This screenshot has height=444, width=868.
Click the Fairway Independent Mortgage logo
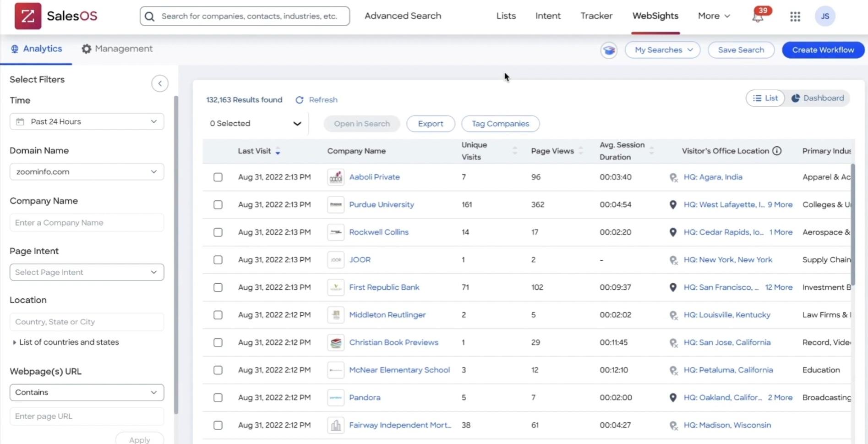tap(336, 425)
